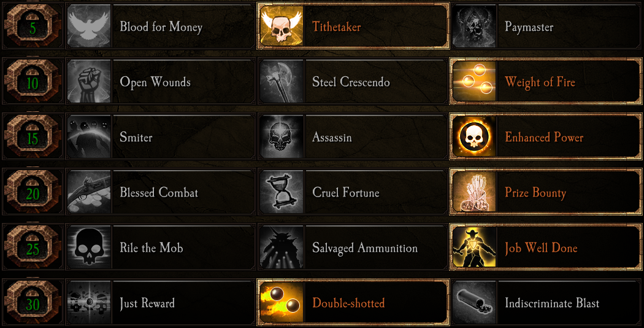Click the level 30 tier badge

pyautogui.click(x=33, y=302)
